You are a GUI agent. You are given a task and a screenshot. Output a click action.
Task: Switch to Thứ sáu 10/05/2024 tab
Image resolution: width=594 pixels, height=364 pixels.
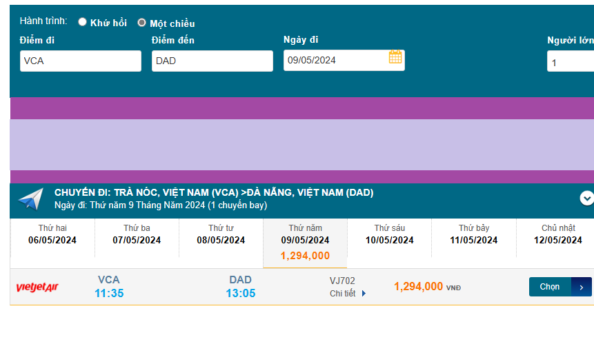[390, 235]
